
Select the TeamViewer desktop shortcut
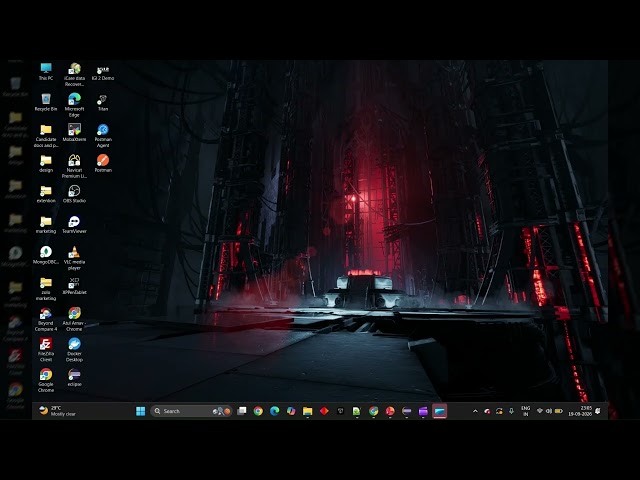74,225
